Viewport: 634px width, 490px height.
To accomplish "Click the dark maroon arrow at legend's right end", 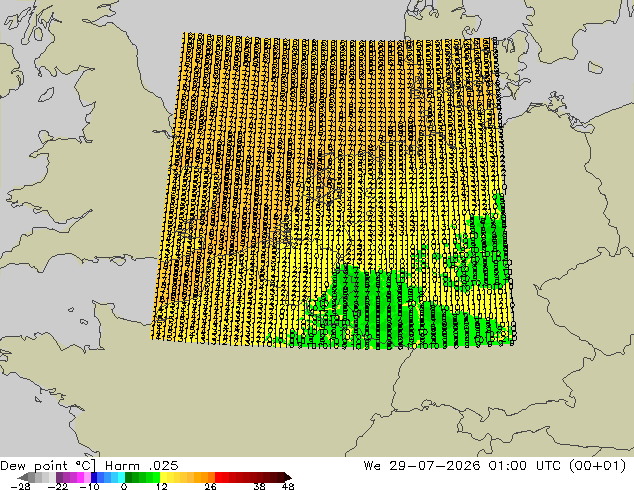I will [x=287, y=477].
